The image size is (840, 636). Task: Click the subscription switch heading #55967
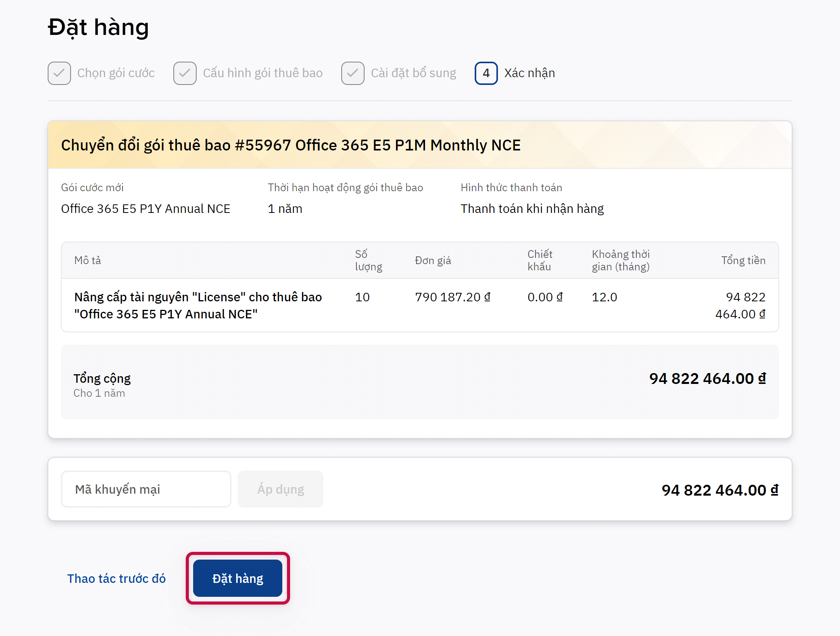coord(290,145)
